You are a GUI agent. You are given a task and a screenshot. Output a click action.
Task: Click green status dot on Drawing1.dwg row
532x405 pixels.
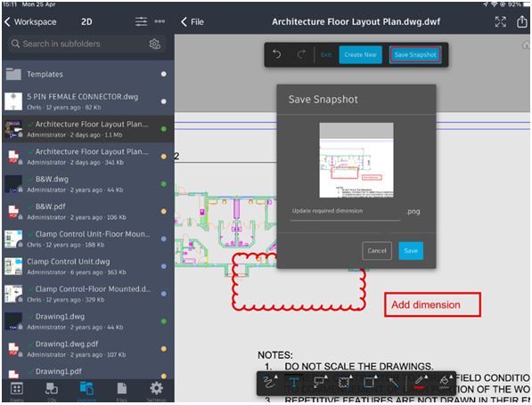(x=164, y=321)
